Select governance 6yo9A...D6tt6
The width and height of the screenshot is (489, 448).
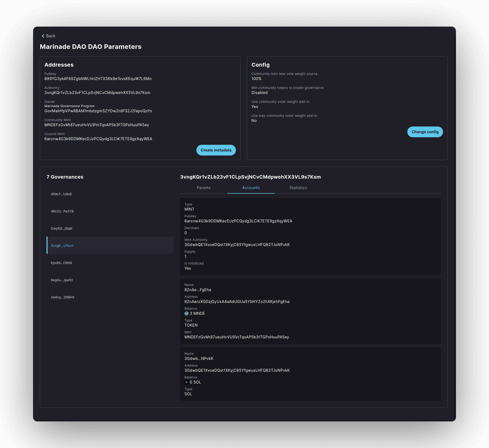coord(110,263)
